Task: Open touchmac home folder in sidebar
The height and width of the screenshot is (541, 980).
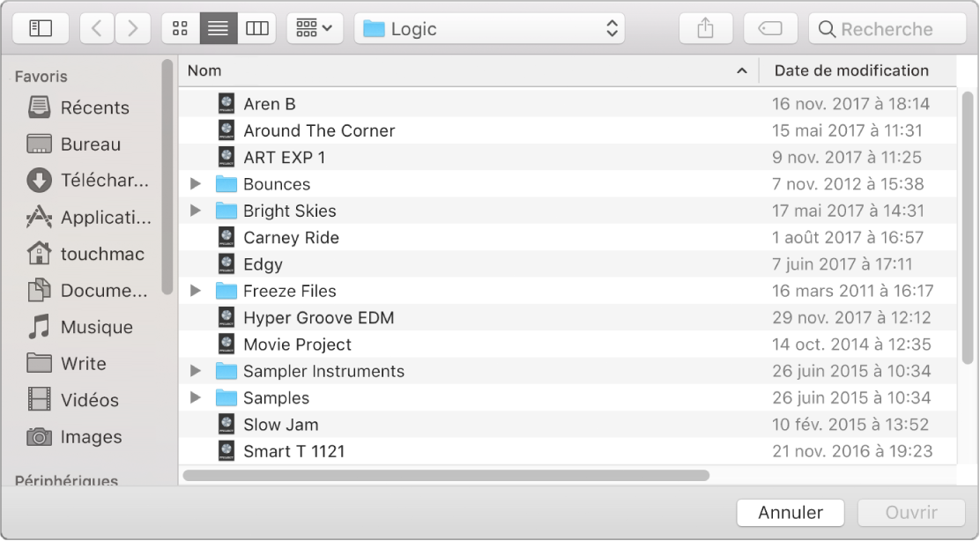Action: click(86, 254)
